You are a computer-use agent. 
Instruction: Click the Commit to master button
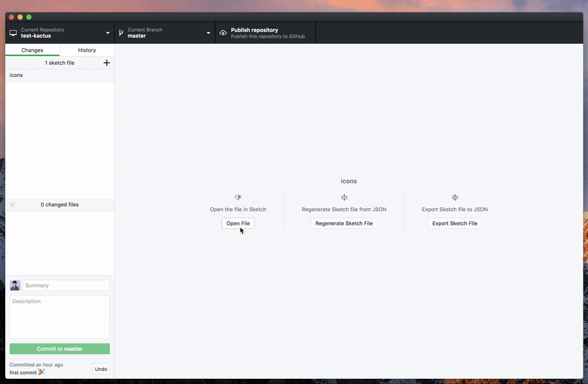pos(59,349)
